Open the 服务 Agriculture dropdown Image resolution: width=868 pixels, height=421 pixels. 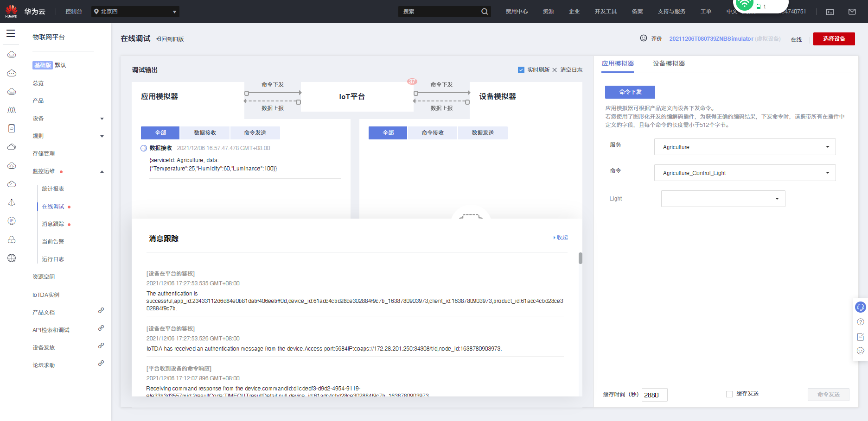[745, 147]
